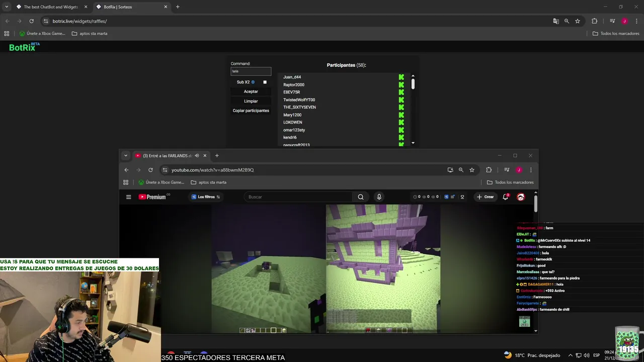This screenshot has width=644, height=362.
Task: Click the participants list scrollbar thumb
Action: point(413,84)
